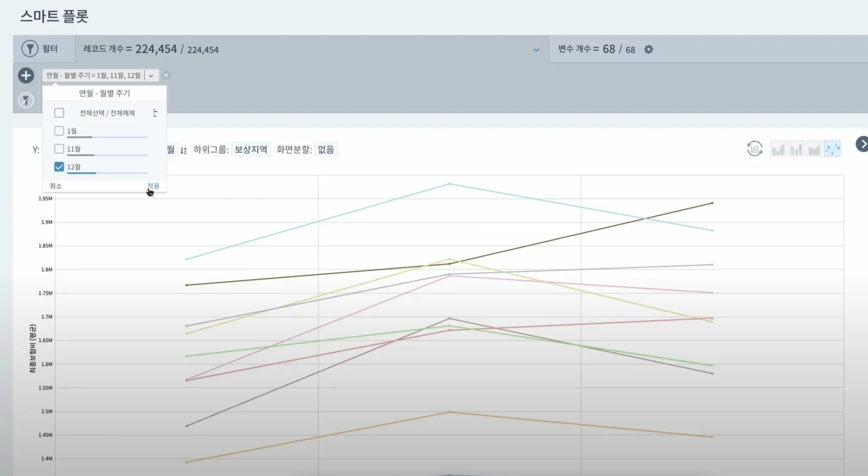Select the line chart type icon
This screenshot has width=868, height=476.
pyautogui.click(x=832, y=149)
